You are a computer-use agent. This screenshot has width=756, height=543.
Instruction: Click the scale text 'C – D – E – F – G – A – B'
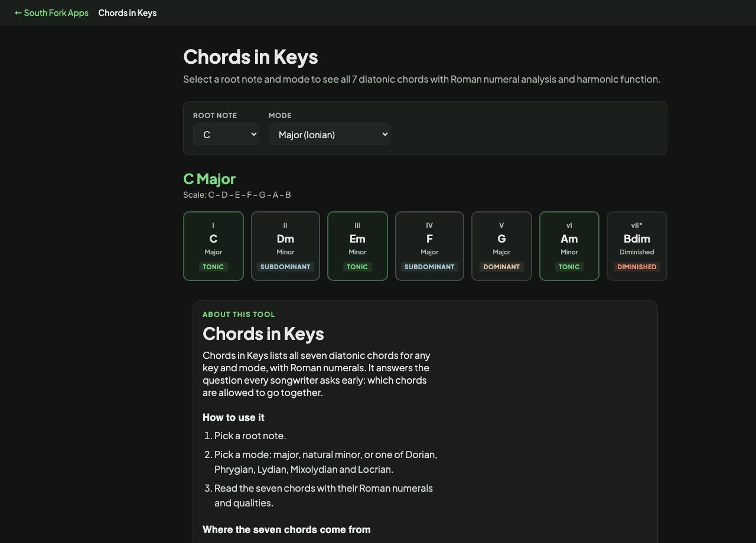(249, 195)
